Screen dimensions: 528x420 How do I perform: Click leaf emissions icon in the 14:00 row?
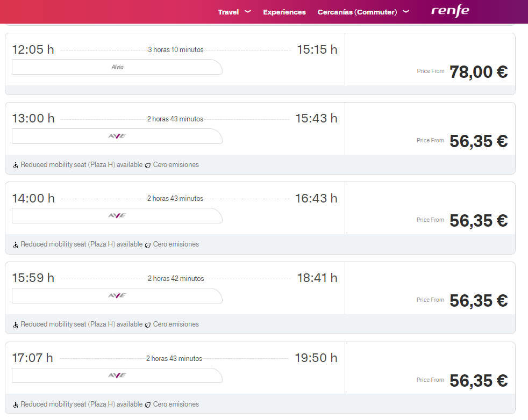pos(147,245)
